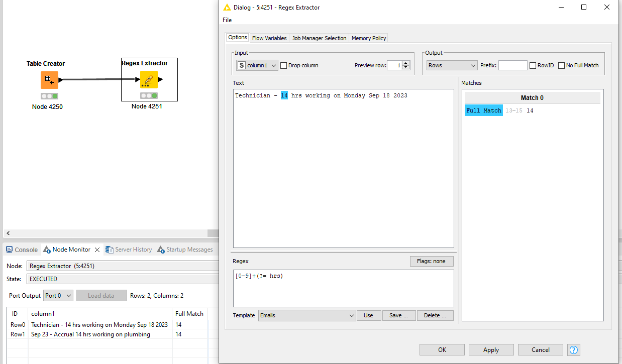Switch to the Options tab

pyautogui.click(x=238, y=38)
